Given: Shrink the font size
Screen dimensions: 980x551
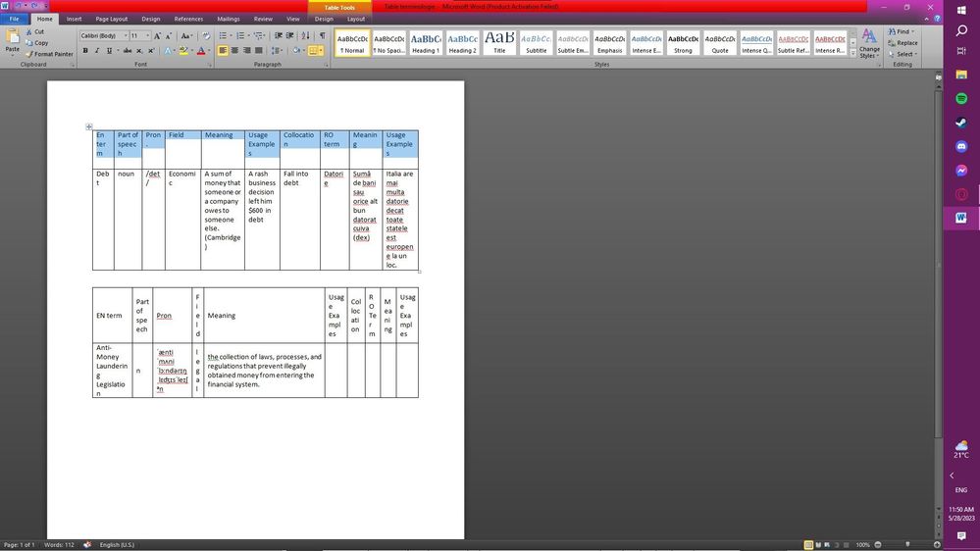Looking at the screenshot, I should 169,35.
